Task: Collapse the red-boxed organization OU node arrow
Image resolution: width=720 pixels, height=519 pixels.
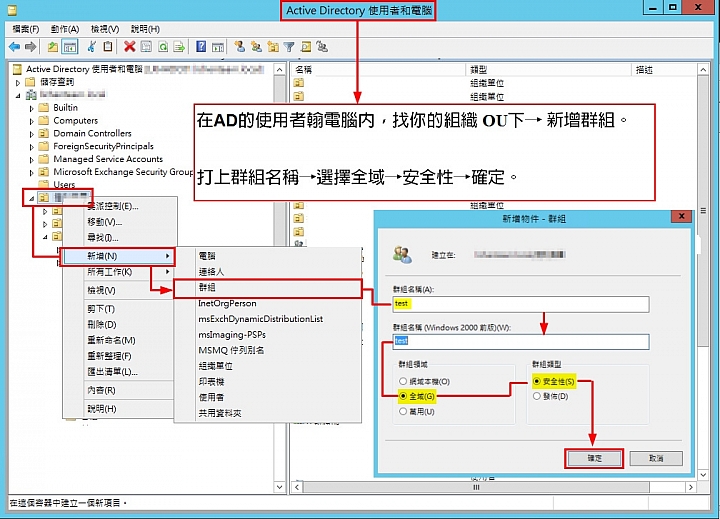Action: click(31, 198)
